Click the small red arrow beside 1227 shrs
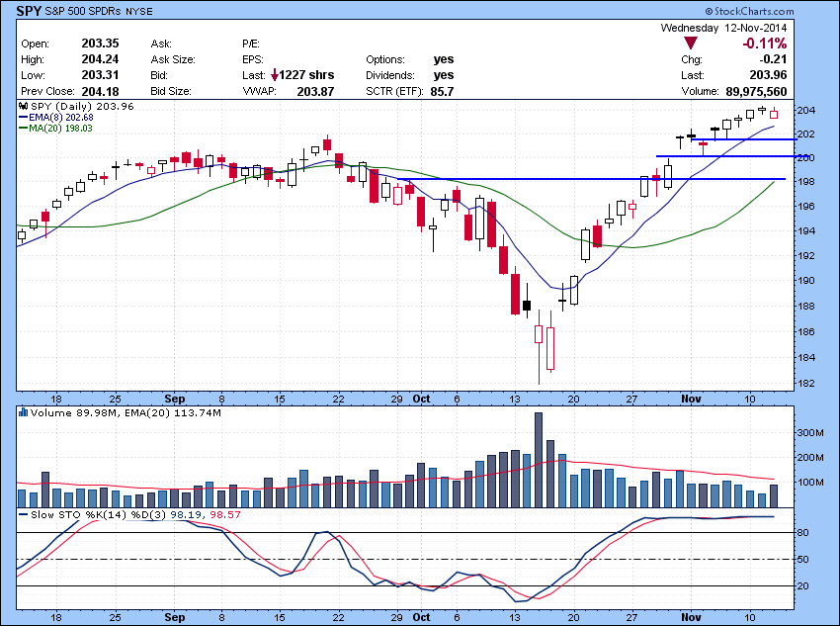The height and width of the screenshot is (626, 840). 275,75
